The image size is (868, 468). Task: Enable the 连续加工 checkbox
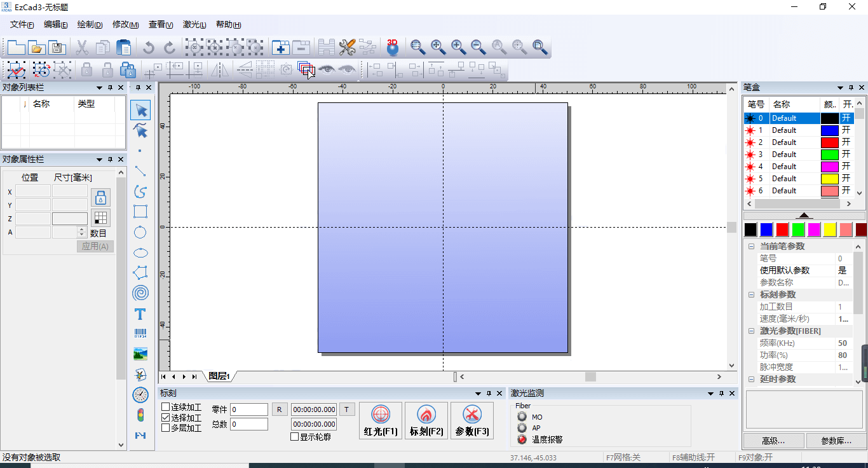pos(166,407)
